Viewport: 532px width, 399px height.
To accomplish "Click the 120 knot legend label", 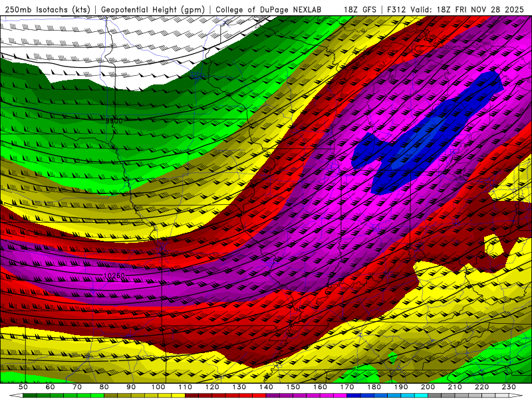I will tap(212, 387).
